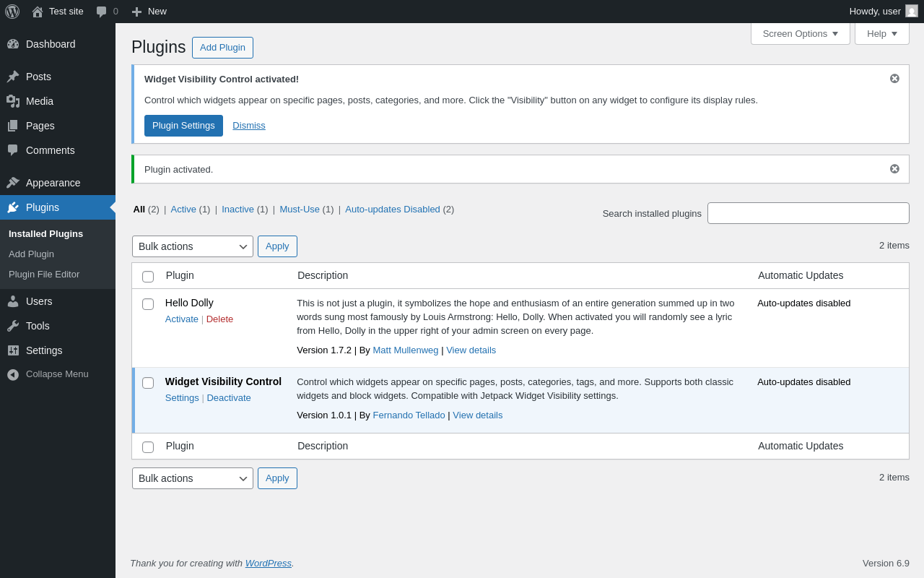Expand the Help tab
924x578 pixels.
click(x=882, y=33)
